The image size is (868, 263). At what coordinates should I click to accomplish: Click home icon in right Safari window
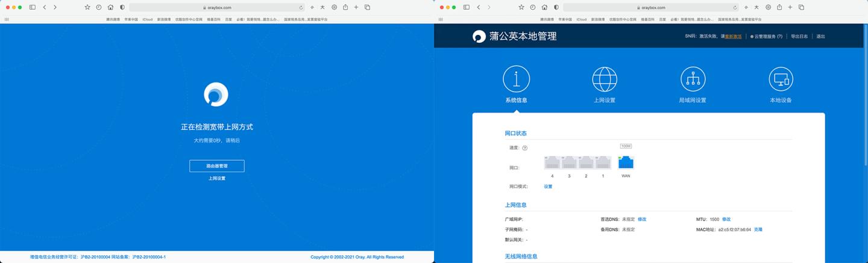[544, 7]
